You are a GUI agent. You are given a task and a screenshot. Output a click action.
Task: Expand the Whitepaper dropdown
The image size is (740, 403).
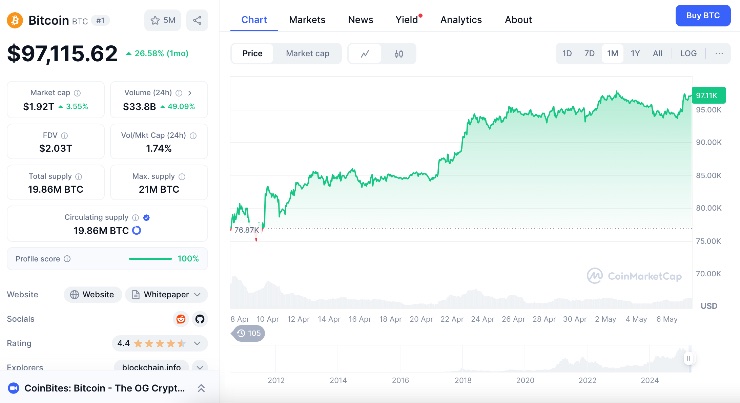pyautogui.click(x=166, y=294)
